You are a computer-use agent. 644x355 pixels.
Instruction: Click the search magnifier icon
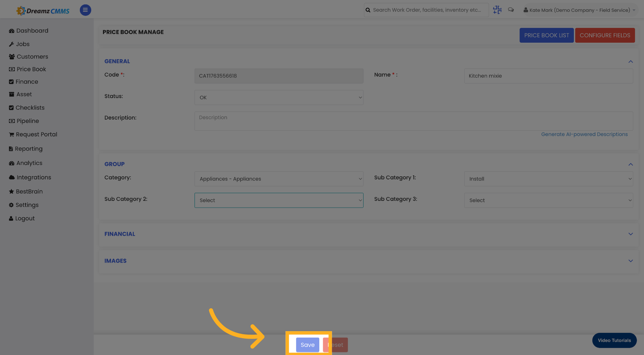368,10
